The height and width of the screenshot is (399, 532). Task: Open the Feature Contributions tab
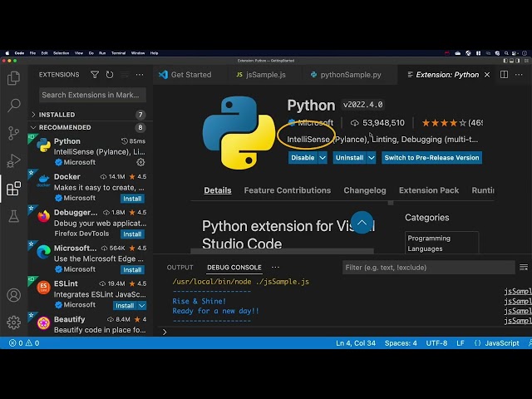point(288,190)
